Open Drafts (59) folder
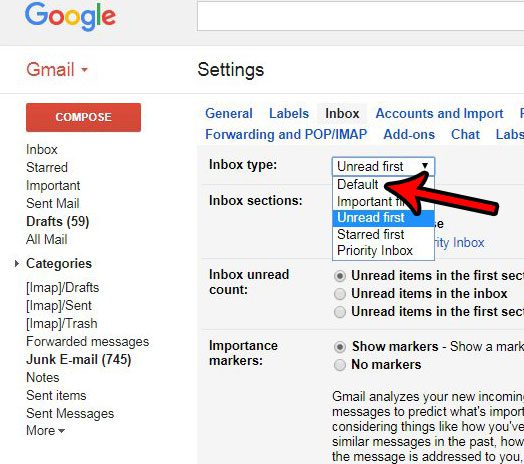Viewport: 524px width, 464px height. pos(58,221)
